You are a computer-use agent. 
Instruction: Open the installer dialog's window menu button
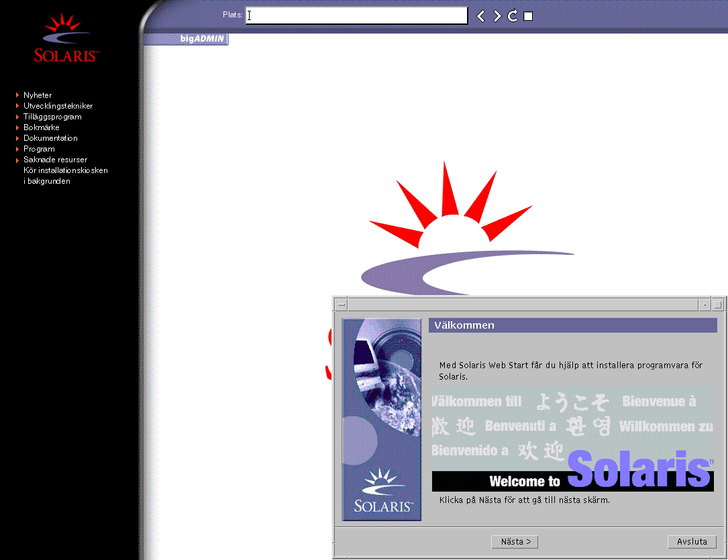tap(342, 305)
